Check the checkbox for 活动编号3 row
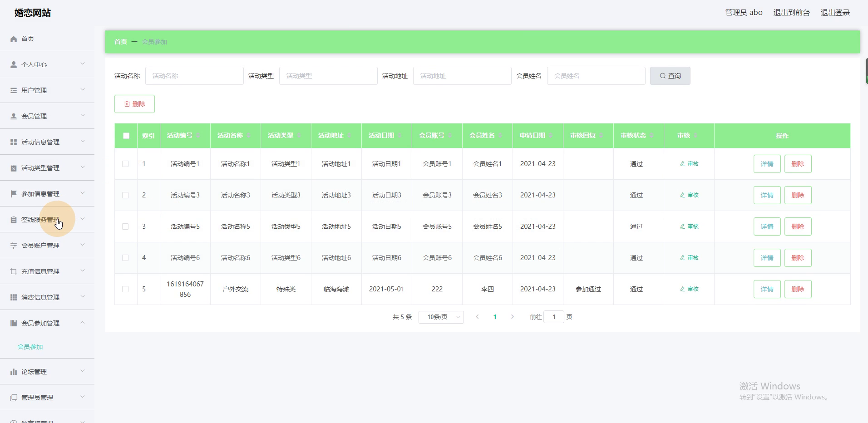This screenshot has width=868, height=423. pos(125,195)
